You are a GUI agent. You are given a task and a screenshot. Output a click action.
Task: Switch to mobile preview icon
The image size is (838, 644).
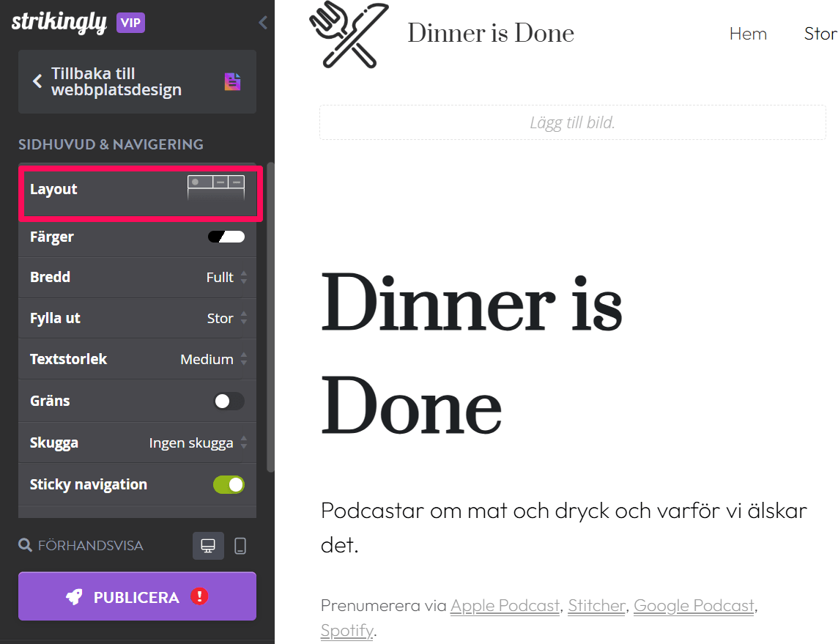240,545
